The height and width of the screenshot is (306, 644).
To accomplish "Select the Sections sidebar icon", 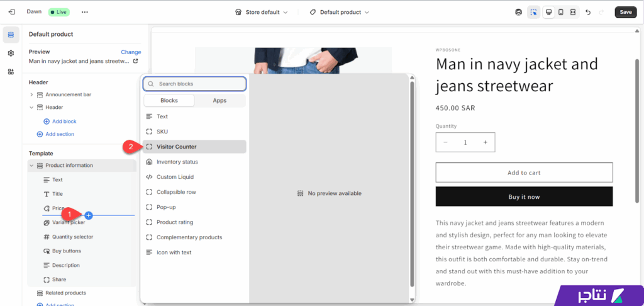I will pyautogui.click(x=11, y=35).
